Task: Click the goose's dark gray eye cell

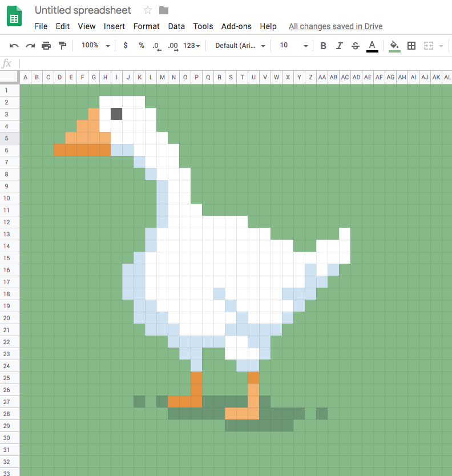Action: coord(116,114)
